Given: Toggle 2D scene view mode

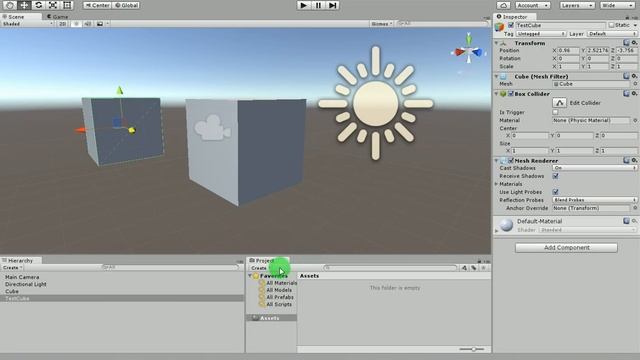Looking at the screenshot, I should [x=62, y=24].
